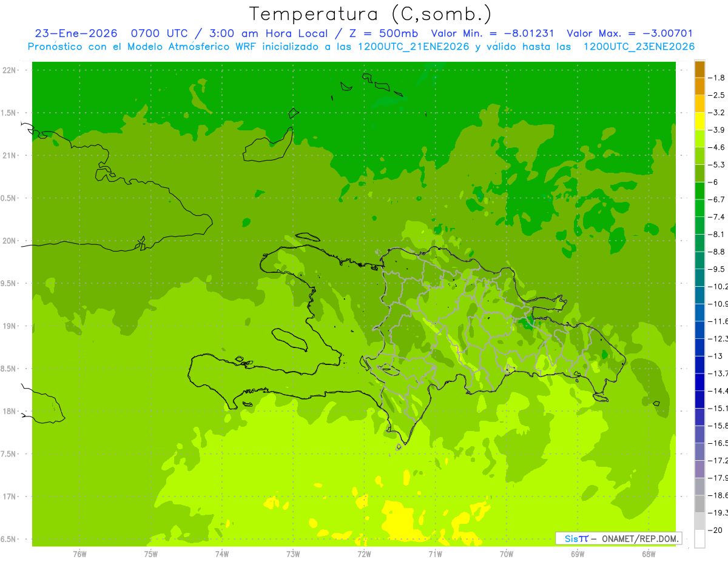Click the '73W' longitude label

[293, 554]
